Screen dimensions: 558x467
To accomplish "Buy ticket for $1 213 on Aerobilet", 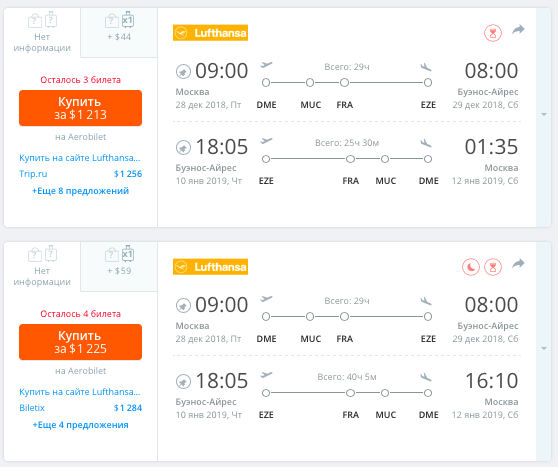I will pos(80,108).
